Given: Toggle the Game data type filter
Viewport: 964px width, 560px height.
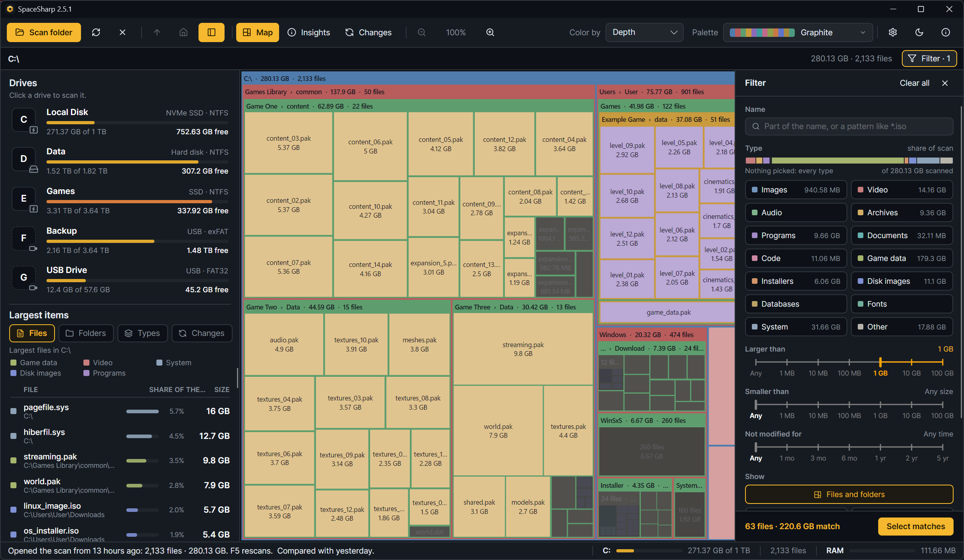Looking at the screenshot, I should [x=902, y=259].
